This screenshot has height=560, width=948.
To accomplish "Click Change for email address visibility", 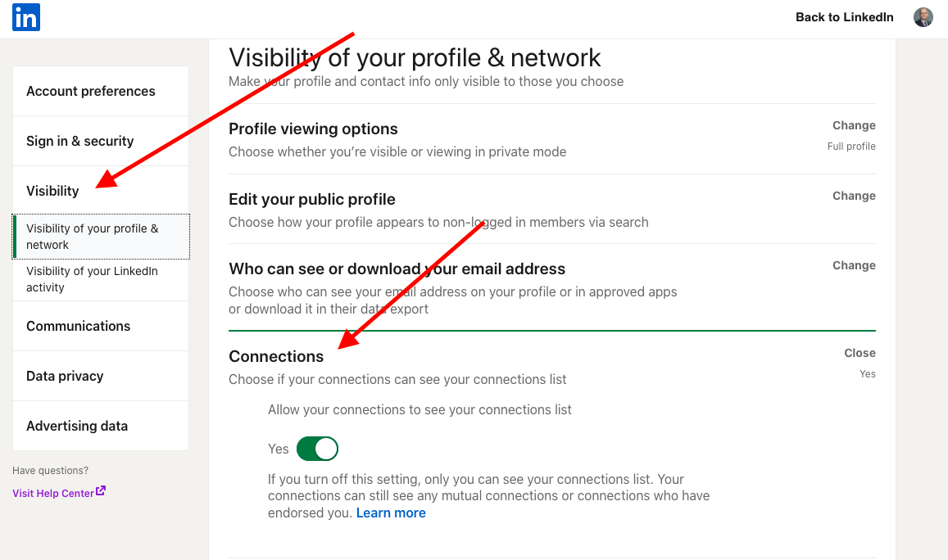I will point(854,264).
